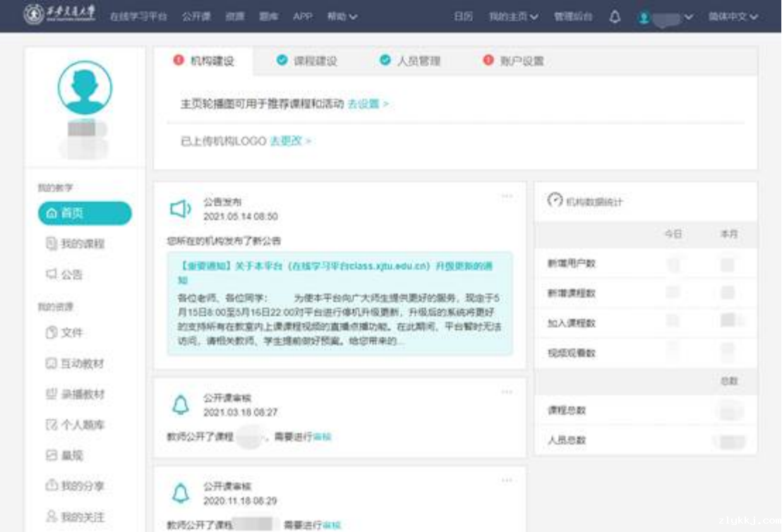Go to 公告 in the left sidebar
This screenshot has width=782, height=532.
[x=71, y=274]
